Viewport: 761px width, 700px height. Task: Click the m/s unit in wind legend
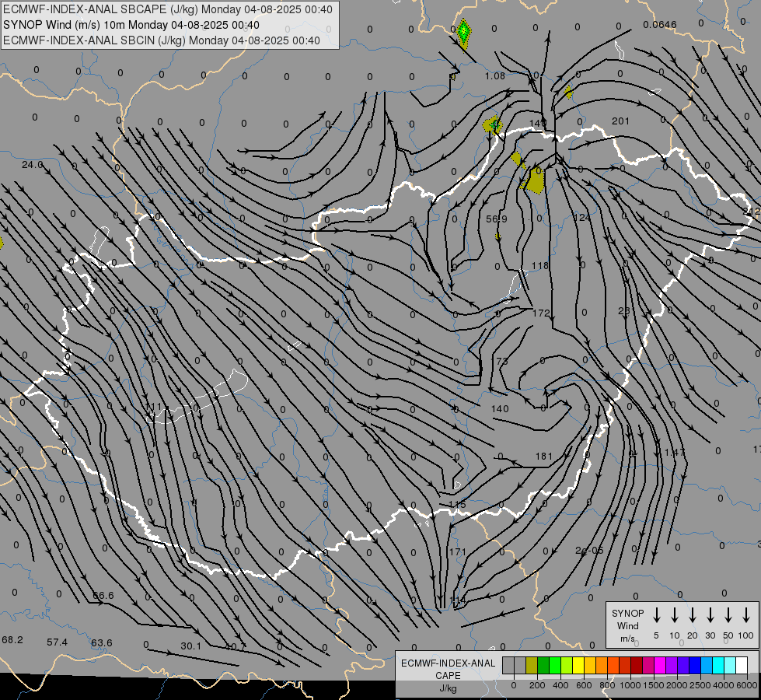click(627, 639)
